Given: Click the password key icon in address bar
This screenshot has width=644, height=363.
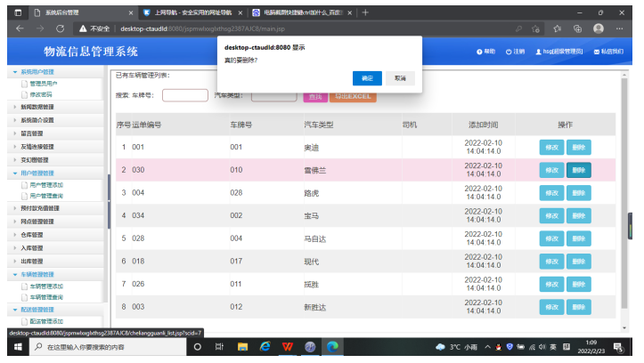Looking at the screenshot, I should pyautogui.click(x=518, y=28).
